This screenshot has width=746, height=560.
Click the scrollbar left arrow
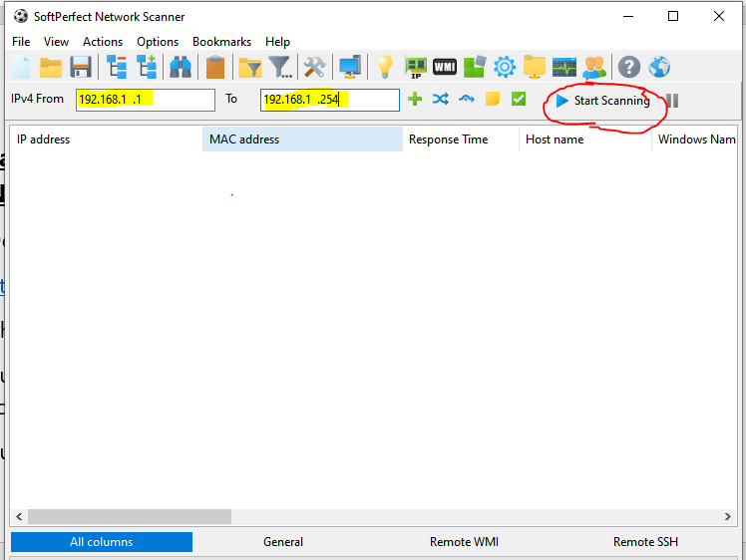pos(19,517)
